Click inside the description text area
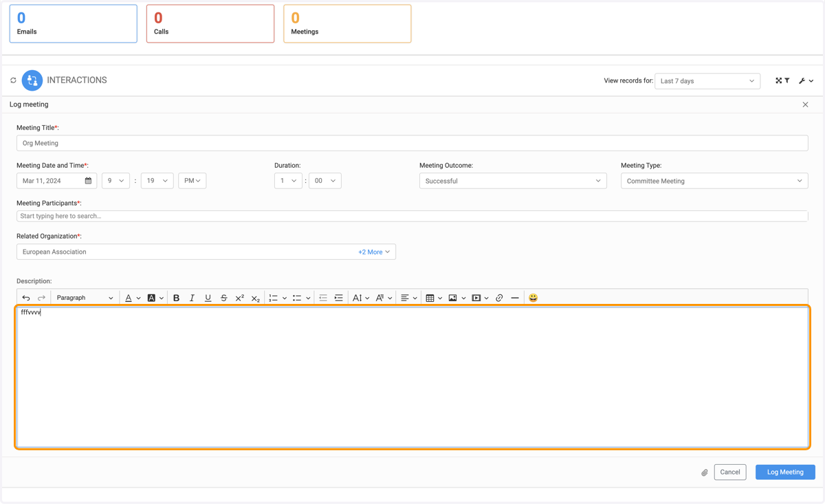 412,377
